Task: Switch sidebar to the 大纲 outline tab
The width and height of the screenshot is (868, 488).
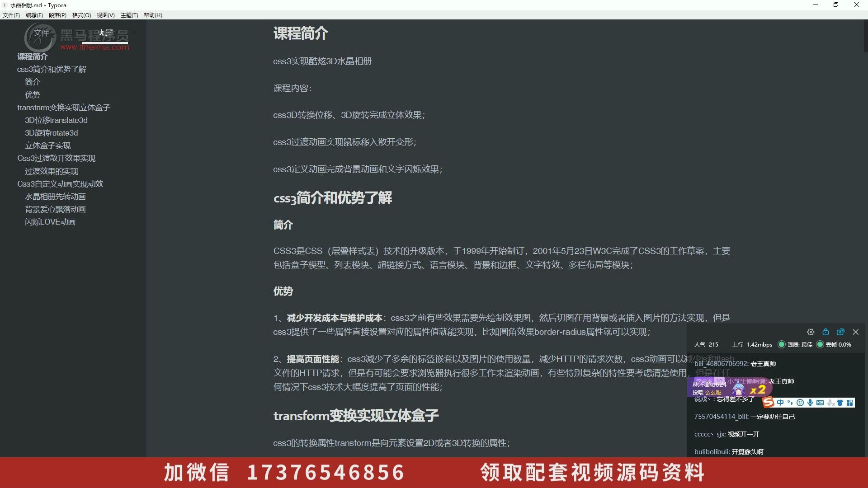Action: [x=105, y=33]
